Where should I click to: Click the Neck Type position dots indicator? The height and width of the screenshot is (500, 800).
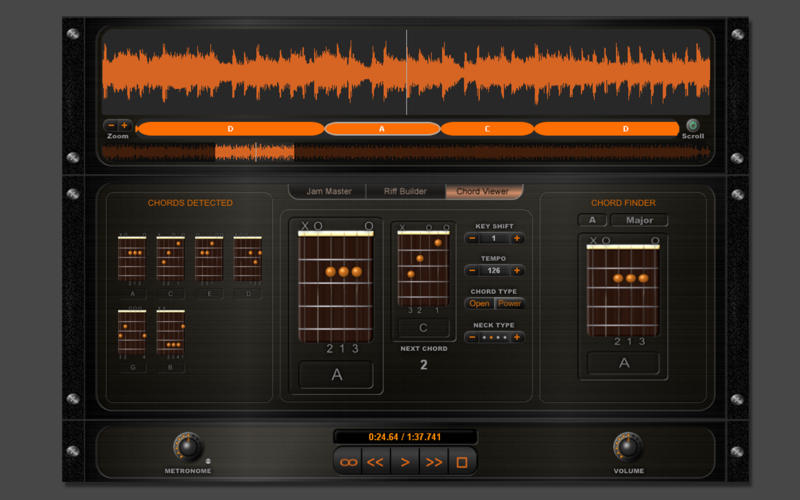(x=494, y=337)
